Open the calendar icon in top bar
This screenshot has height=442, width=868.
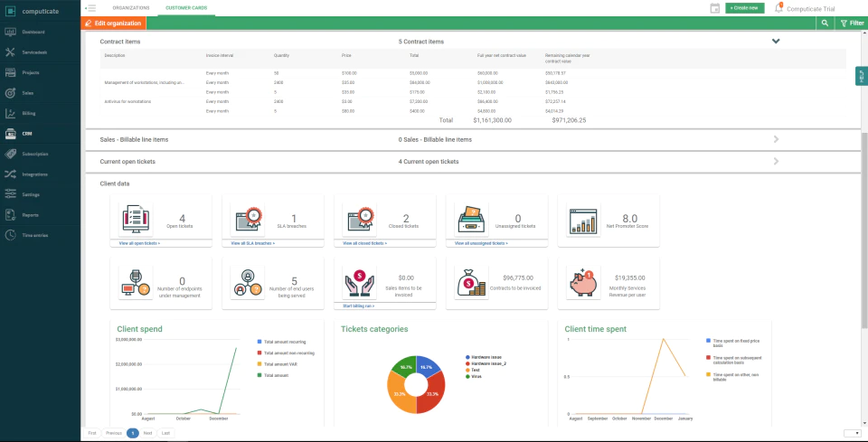point(714,8)
